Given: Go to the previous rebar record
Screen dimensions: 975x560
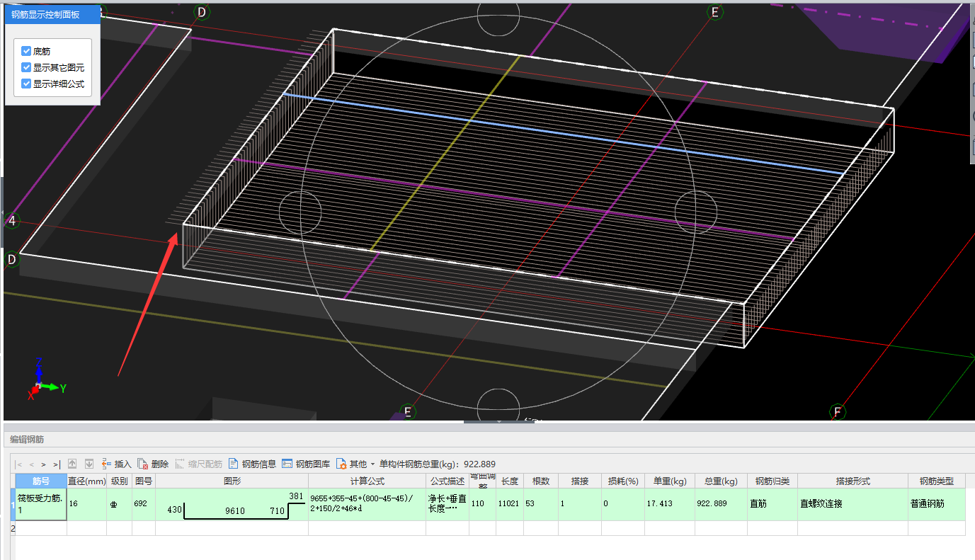Looking at the screenshot, I should click(32, 464).
